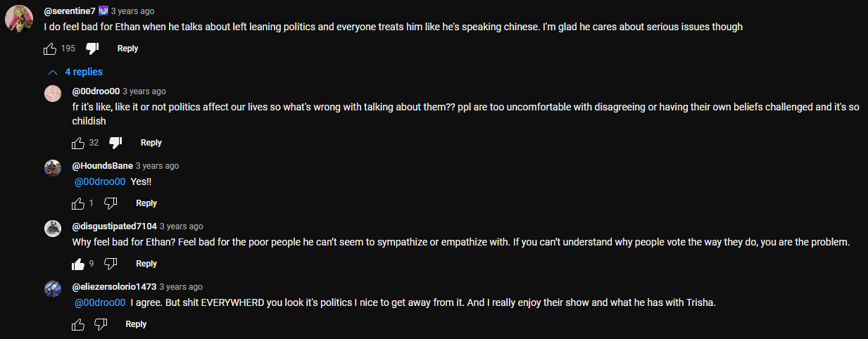
Task: Dislike the comment by @serentine7
Action: point(92,49)
